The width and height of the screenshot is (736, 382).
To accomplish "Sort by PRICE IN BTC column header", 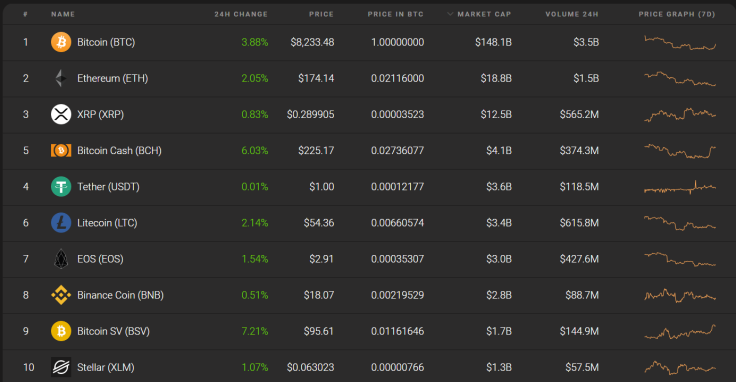I will 396,14.
